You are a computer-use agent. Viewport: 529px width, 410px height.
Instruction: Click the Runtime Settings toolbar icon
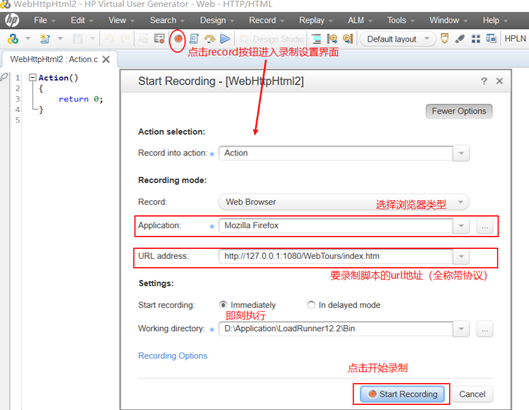tap(159, 39)
